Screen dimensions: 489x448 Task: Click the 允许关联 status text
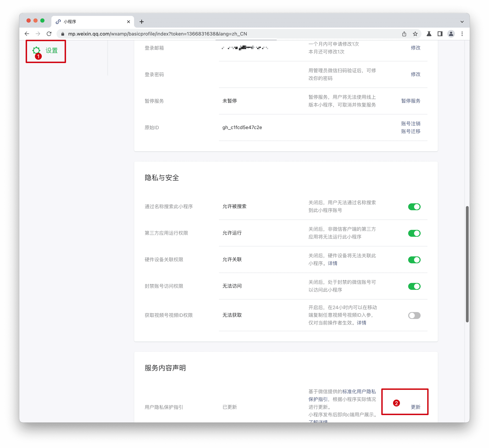[x=232, y=259]
